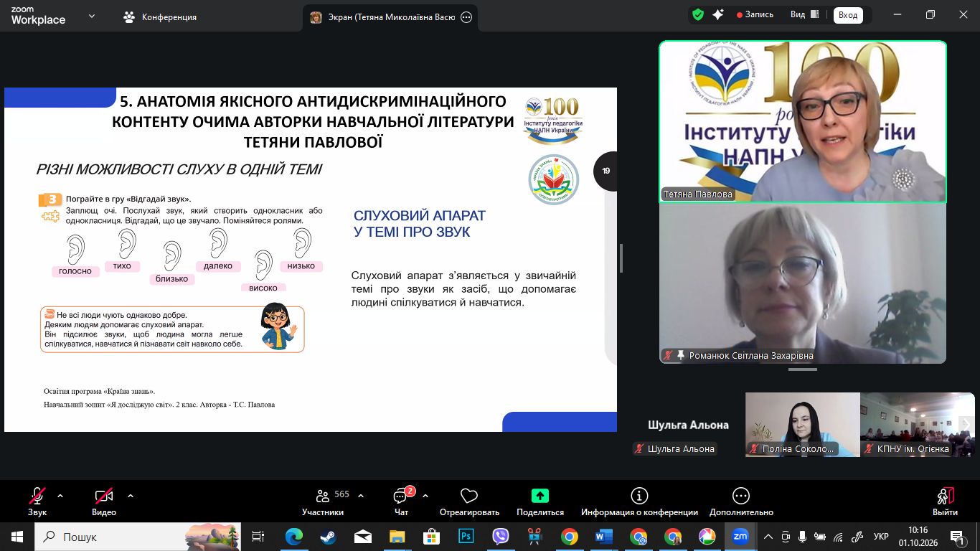This screenshot has height=551, width=980.
Task: Open Microsoft Word from the taskbar
Action: 603,536
